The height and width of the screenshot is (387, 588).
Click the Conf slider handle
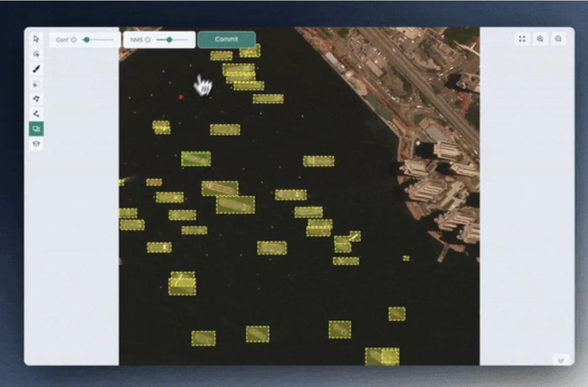(x=87, y=40)
